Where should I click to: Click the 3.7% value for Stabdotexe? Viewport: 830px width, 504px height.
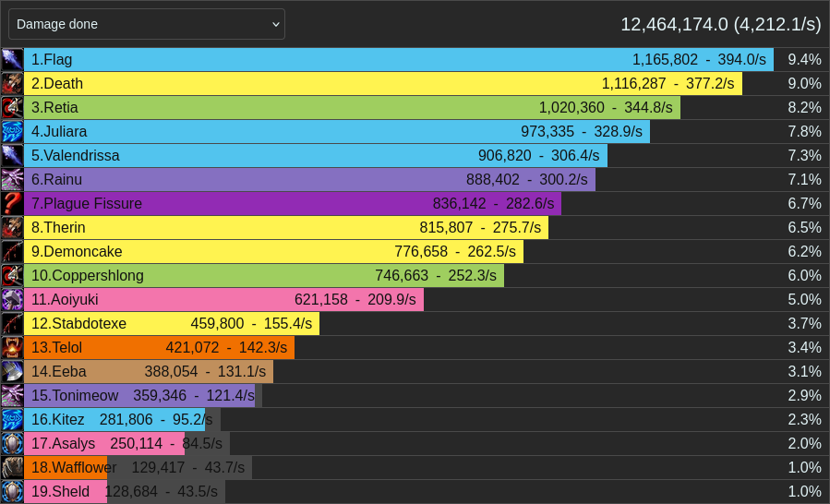pyautogui.click(x=804, y=323)
